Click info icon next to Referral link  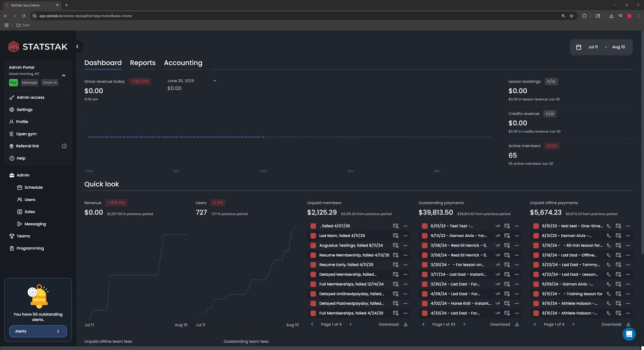pos(64,146)
